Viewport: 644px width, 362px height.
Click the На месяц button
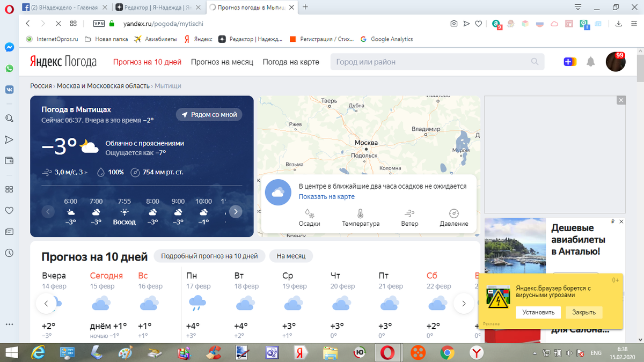pos(291,256)
